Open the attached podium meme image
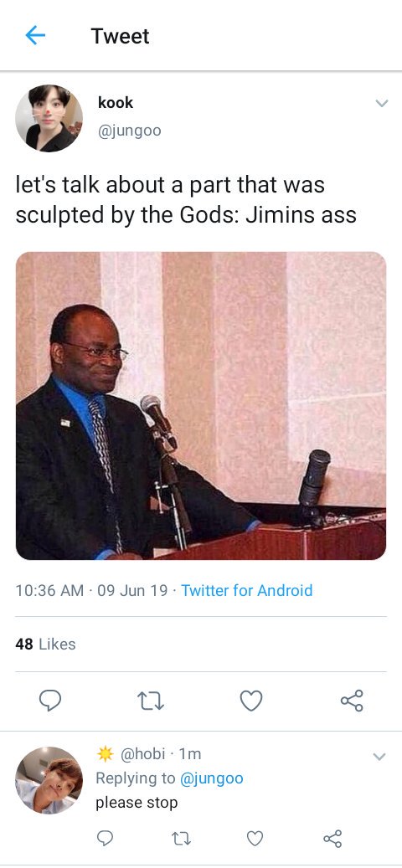Viewport: 402px width, 868px height. point(201,406)
